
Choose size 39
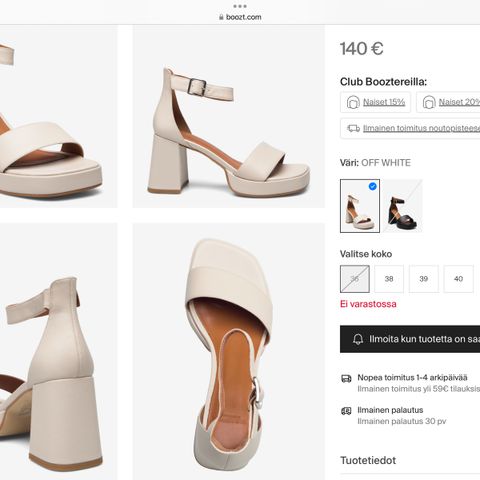coord(424,279)
